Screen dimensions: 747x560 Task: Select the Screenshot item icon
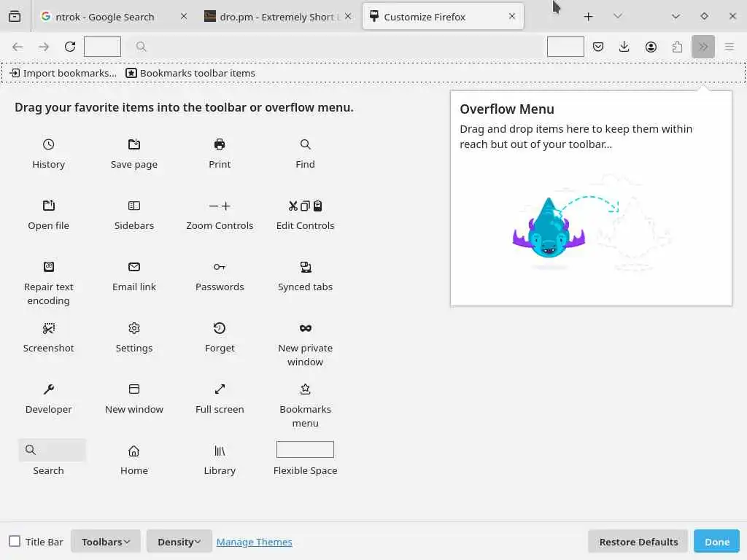pyautogui.click(x=48, y=328)
